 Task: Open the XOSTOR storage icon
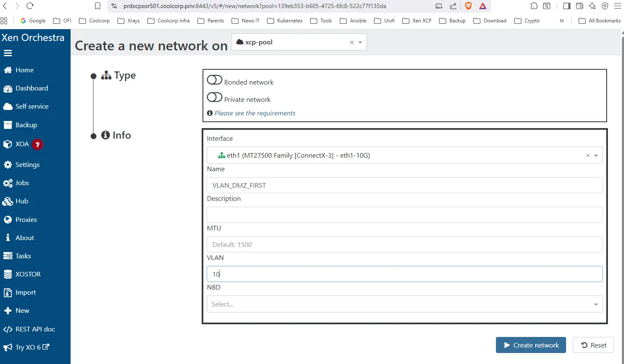pyautogui.click(x=8, y=274)
